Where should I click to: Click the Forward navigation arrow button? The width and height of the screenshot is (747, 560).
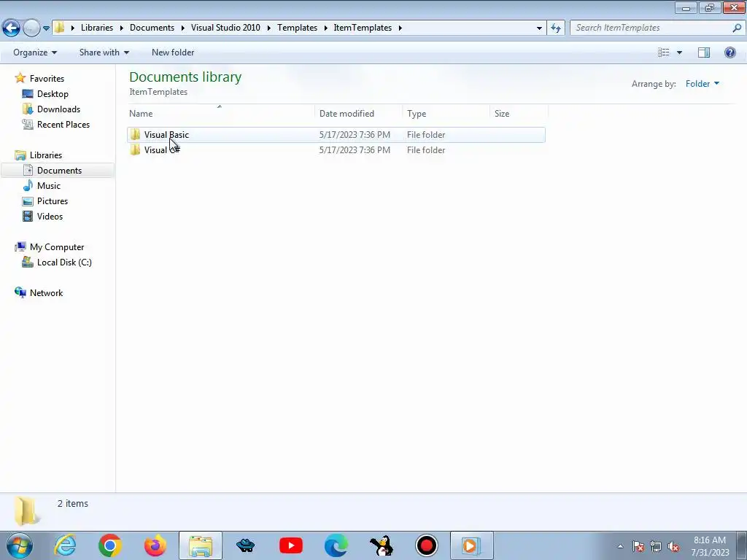[31, 28]
